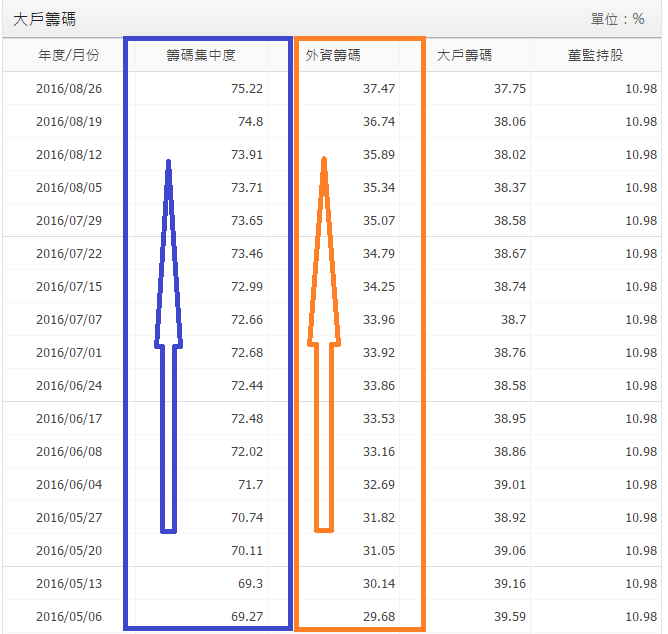Click foreign chip value 35.89
Image resolution: width=668 pixels, height=634 pixels.
tap(379, 155)
